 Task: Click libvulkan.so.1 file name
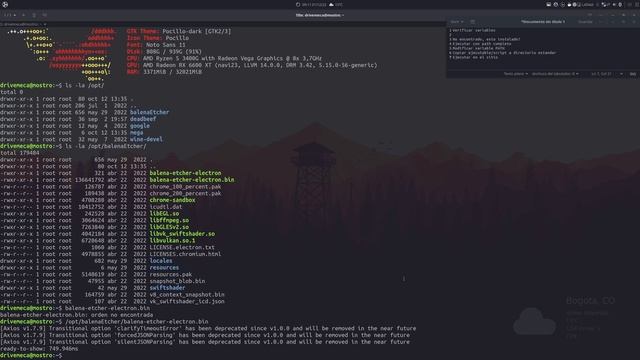point(172,240)
